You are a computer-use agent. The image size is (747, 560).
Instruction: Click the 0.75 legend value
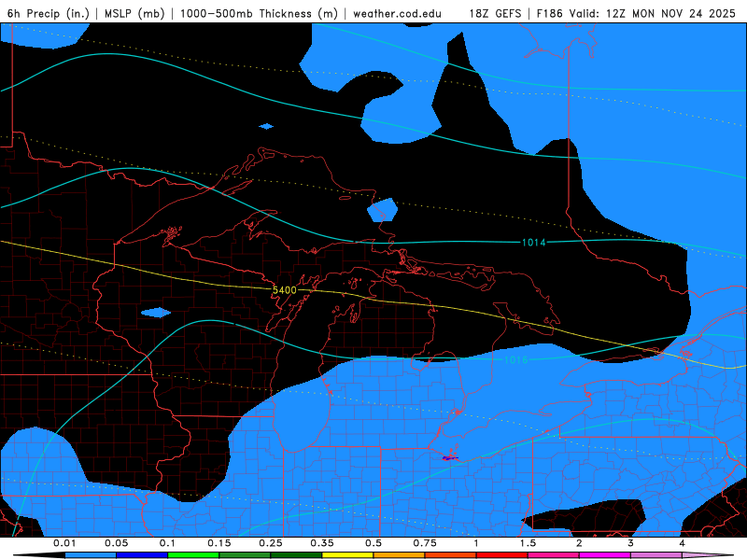(x=425, y=543)
